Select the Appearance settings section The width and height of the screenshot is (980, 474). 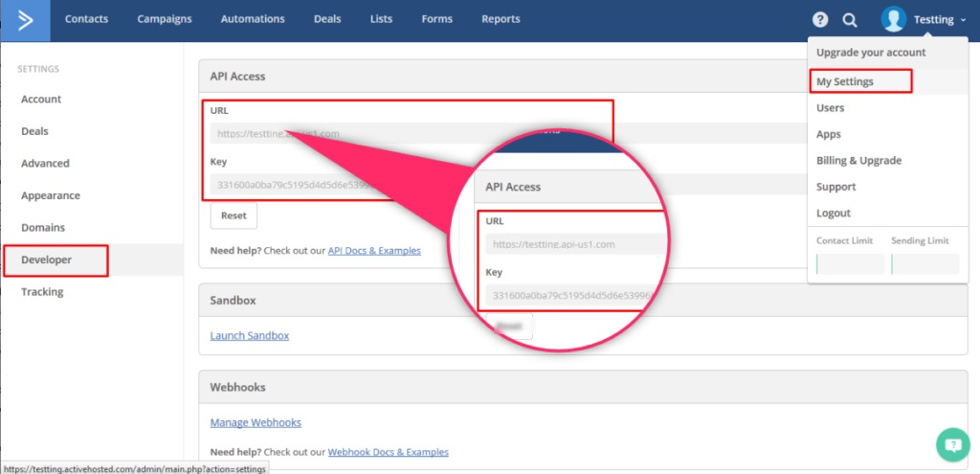pos(51,195)
